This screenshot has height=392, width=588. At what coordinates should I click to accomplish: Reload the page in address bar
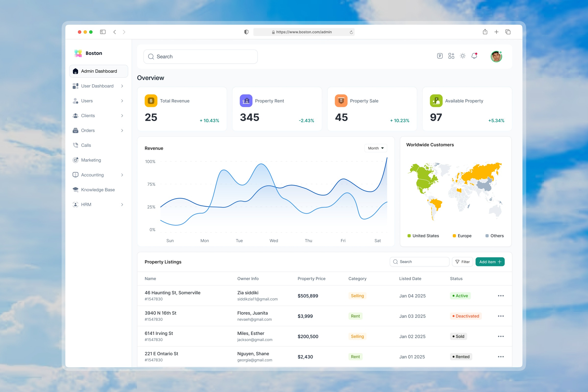point(351,32)
